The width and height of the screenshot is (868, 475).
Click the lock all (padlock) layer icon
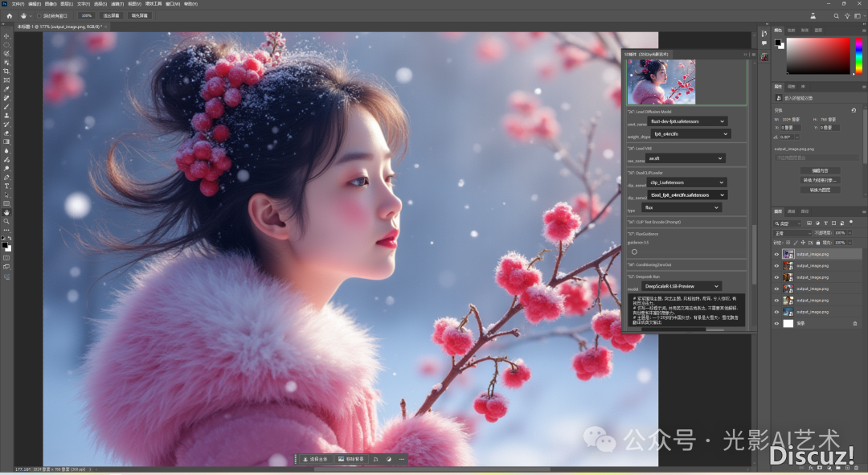pyautogui.click(x=818, y=243)
